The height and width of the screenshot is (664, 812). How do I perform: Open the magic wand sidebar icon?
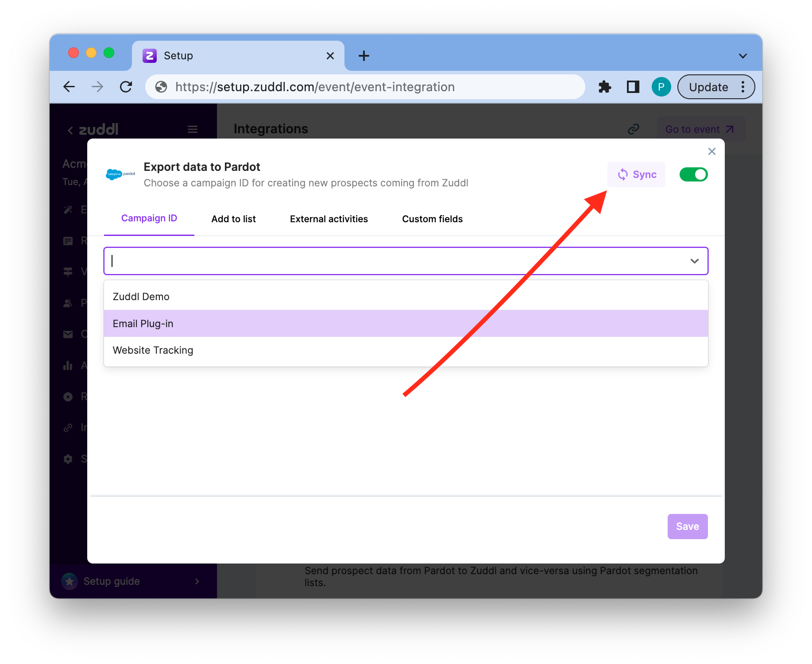[x=68, y=209]
